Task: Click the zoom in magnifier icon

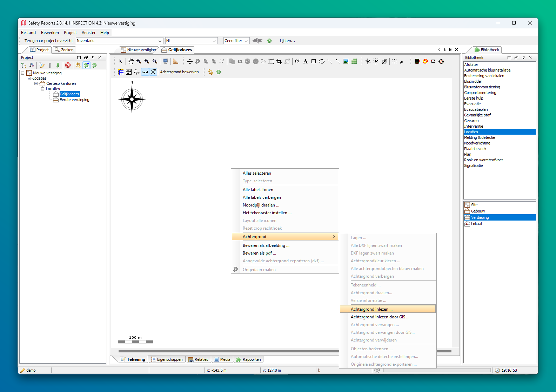Action: pos(139,61)
